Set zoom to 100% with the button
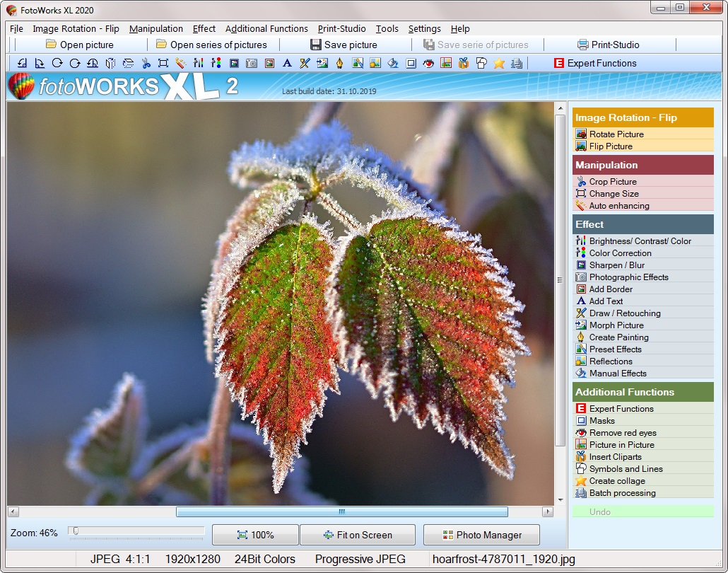This screenshot has height=573, width=728. [x=254, y=535]
